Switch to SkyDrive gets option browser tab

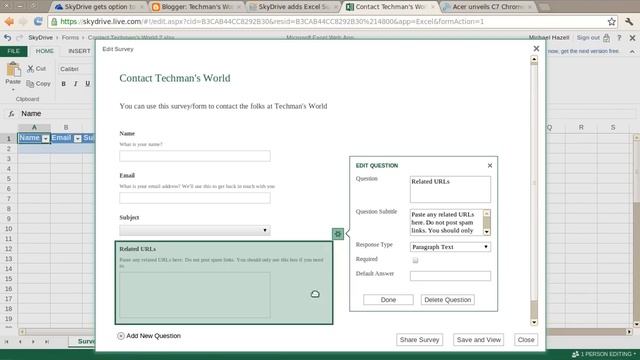point(100,7)
